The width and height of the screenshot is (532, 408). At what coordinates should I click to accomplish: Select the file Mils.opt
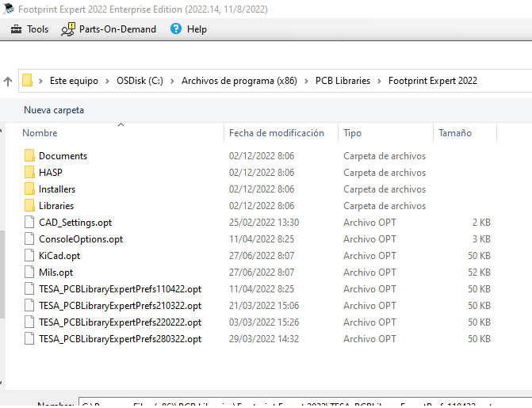tap(56, 273)
